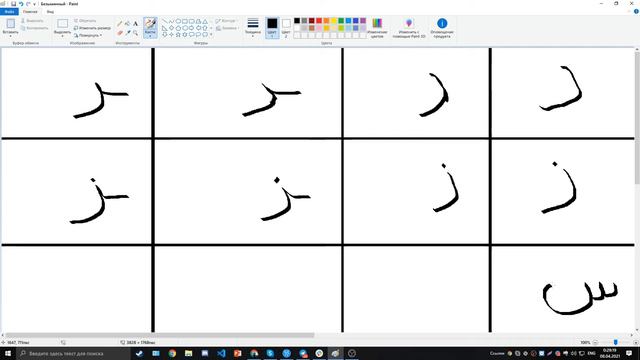This screenshot has width=640, height=360.
Task: Open Visual Studio Code from taskbar
Action: click(221, 353)
